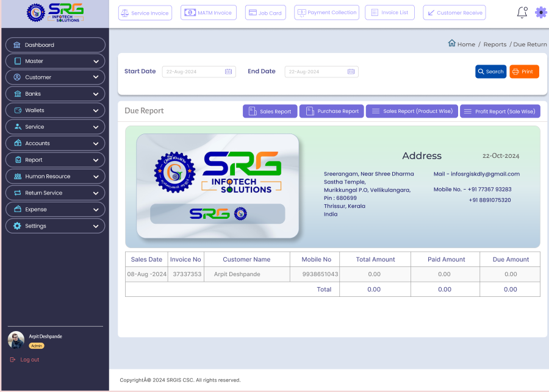Screen dimensions: 549x392
Task: Click the Log out link
Action: tap(30, 360)
